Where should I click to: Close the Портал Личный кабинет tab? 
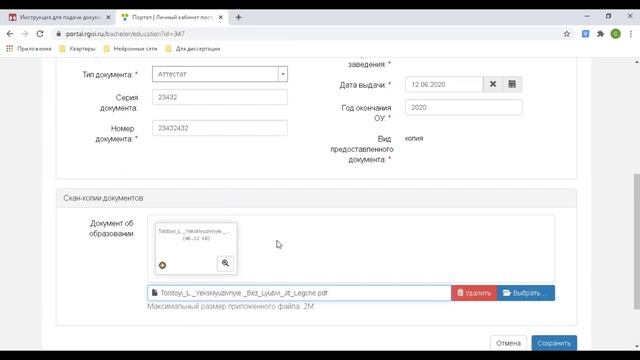[x=220, y=18]
